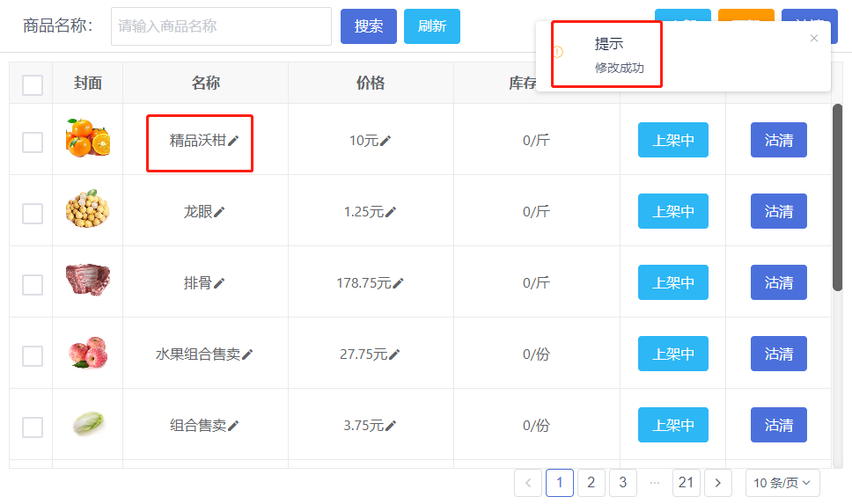Edit name pencil icon for 龙眼
Screen dimensions: 852x504
click(x=219, y=212)
